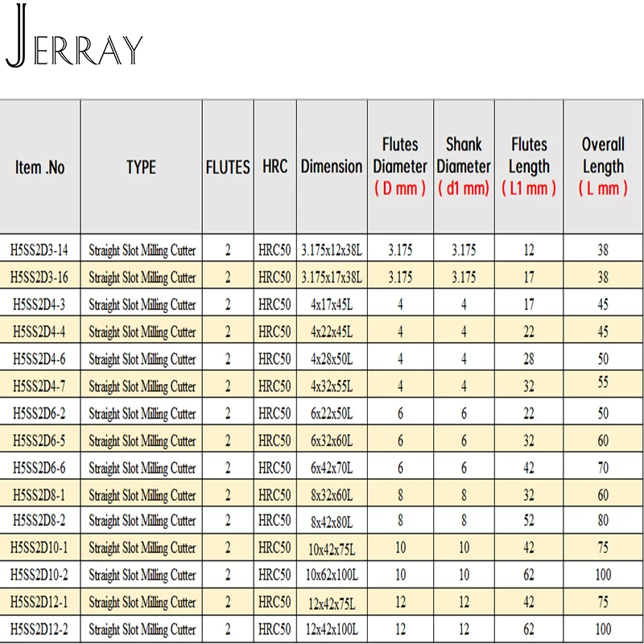Click flutes diameter 10 in row H5SS2D10-1
Screen dimensions: 644x644
coord(400,547)
